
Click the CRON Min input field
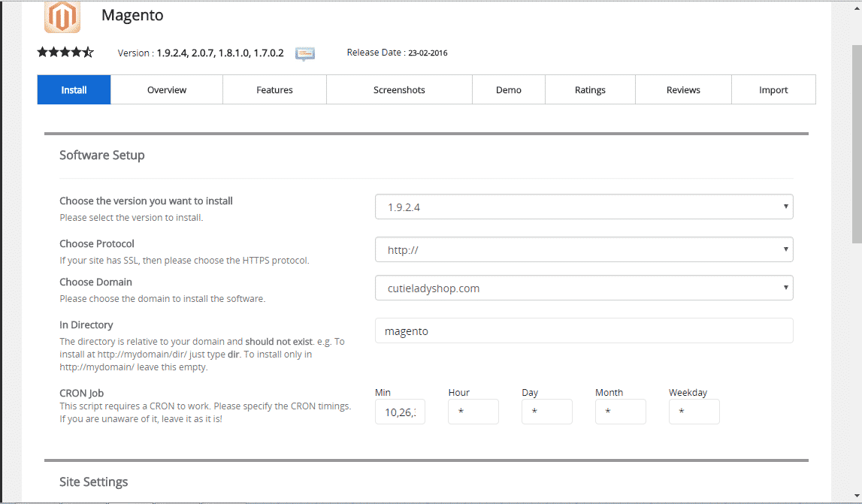pyautogui.click(x=400, y=412)
